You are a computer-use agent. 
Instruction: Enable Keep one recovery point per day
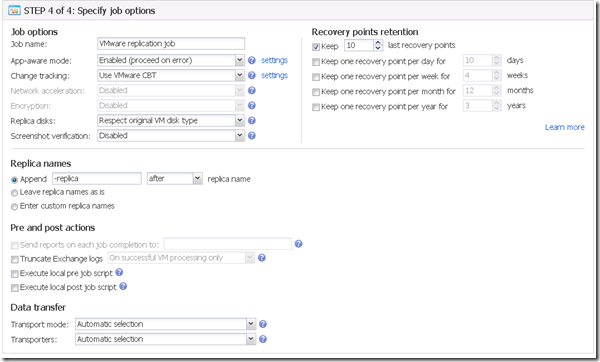click(x=316, y=62)
